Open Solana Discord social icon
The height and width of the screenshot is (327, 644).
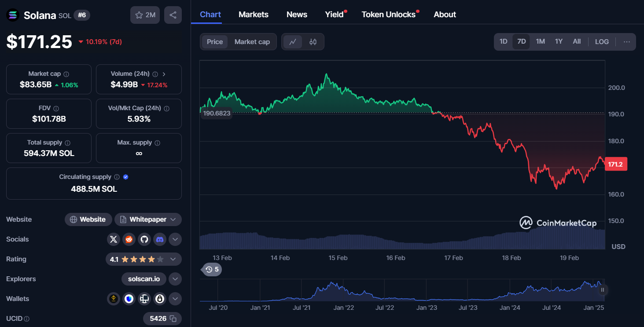click(160, 239)
